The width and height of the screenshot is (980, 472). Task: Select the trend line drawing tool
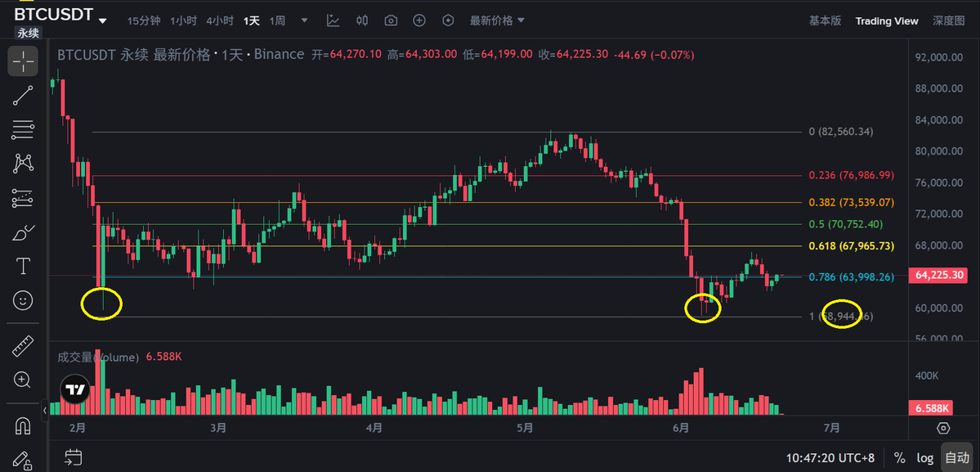pyautogui.click(x=23, y=96)
